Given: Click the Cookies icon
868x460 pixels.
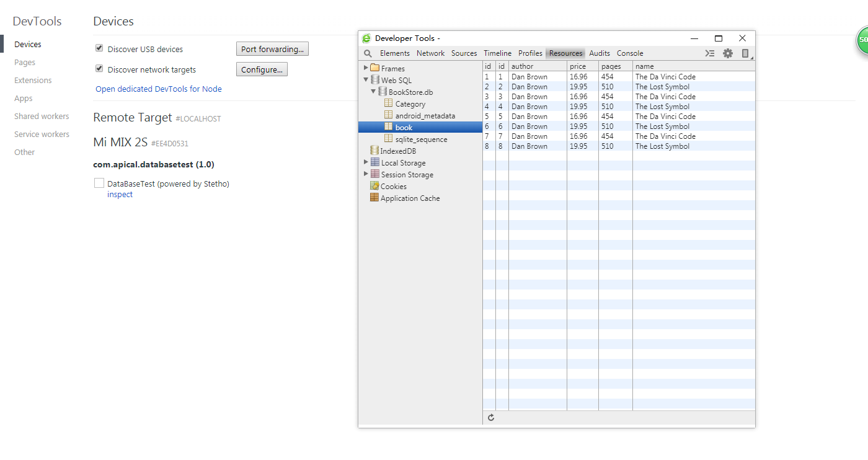Looking at the screenshot, I should coord(374,186).
